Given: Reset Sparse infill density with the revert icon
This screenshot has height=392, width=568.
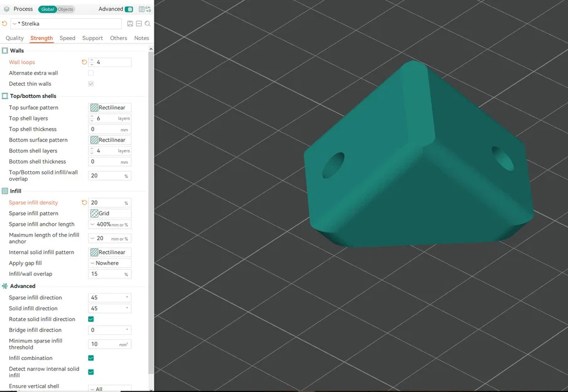Looking at the screenshot, I should pyautogui.click(x=85, y=202).
